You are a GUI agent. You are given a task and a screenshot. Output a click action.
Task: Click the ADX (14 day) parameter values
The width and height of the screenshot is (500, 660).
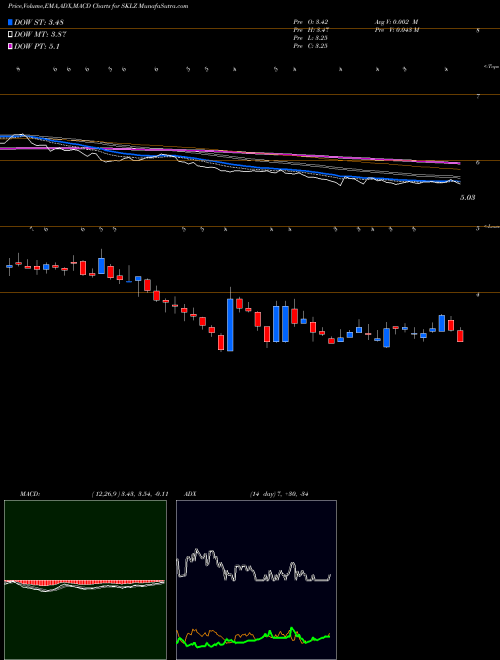pos(279,494)
